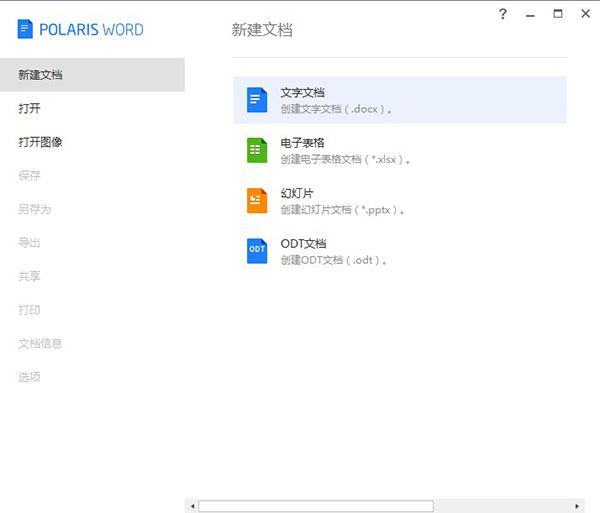Open 共享 from the sidebar
Image resolution: width=600 pixels, height=513 pixels.
(x=29, y=276)
